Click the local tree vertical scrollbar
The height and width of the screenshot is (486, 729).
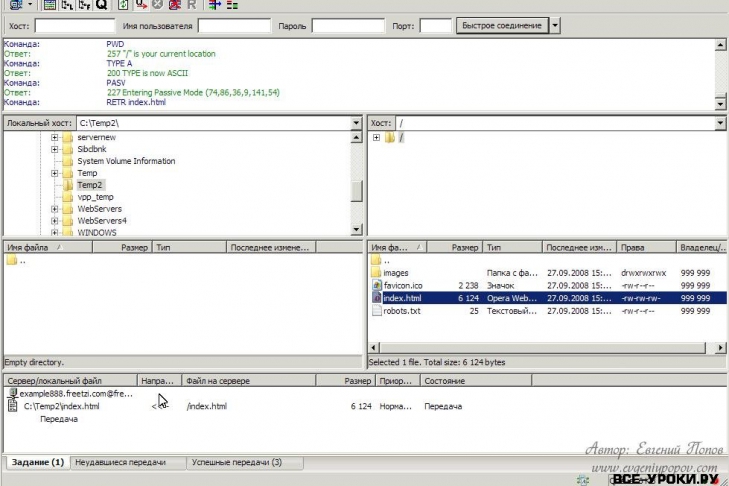[356, 190]
